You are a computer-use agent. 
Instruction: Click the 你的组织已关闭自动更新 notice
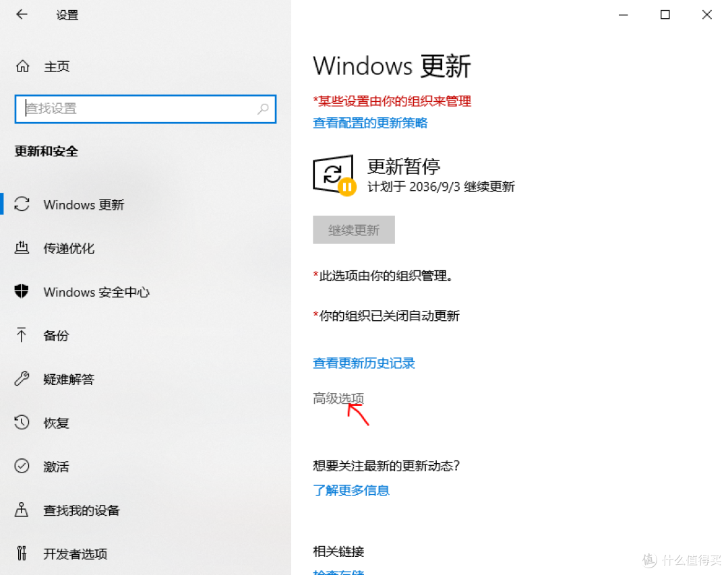(386, 316)
